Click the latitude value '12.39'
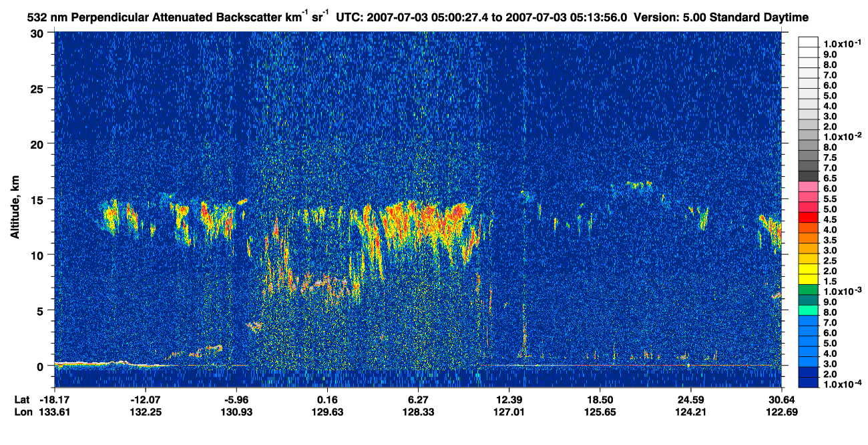This screenshot has width=868, height=445. tap(509, 399)
